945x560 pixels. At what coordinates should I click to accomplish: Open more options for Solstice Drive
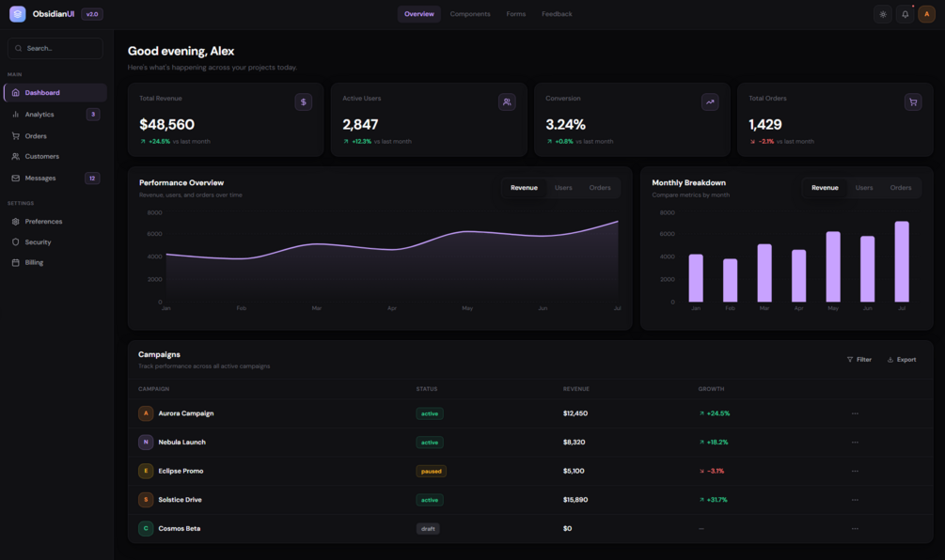(855, 500)
